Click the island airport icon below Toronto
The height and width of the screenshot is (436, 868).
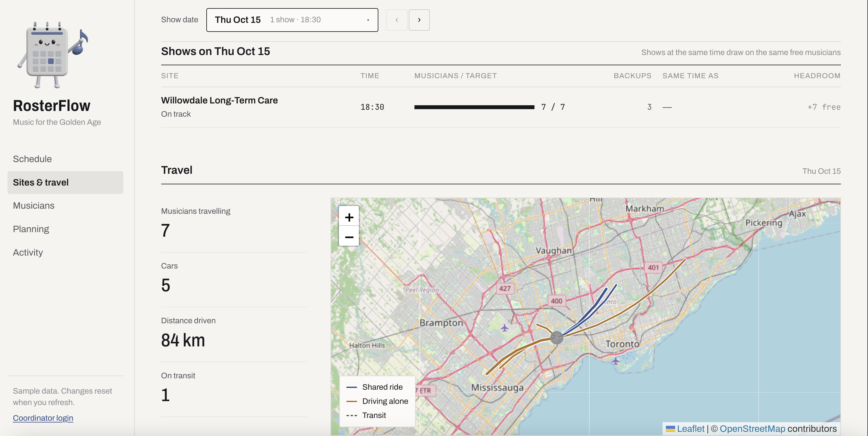615,361
